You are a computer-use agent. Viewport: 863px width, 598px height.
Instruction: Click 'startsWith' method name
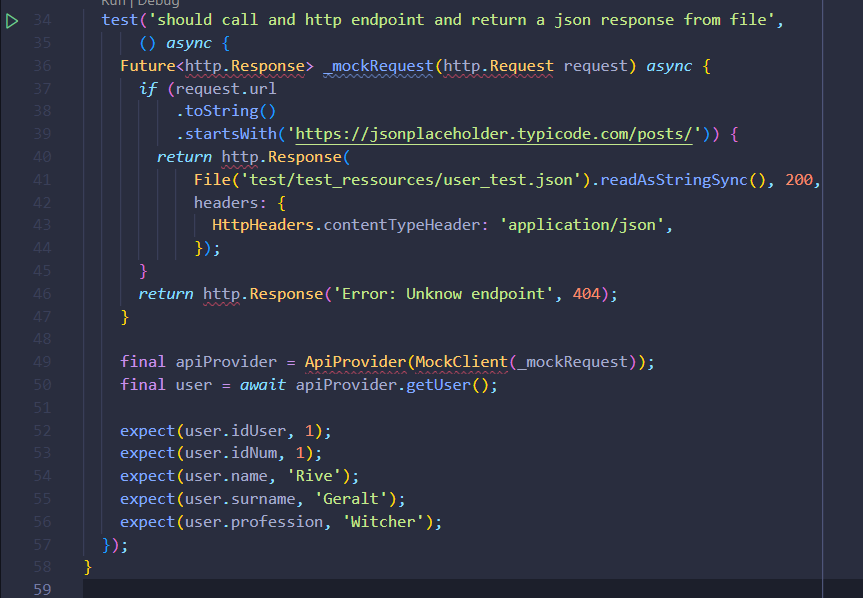click(x=231, y=134)
